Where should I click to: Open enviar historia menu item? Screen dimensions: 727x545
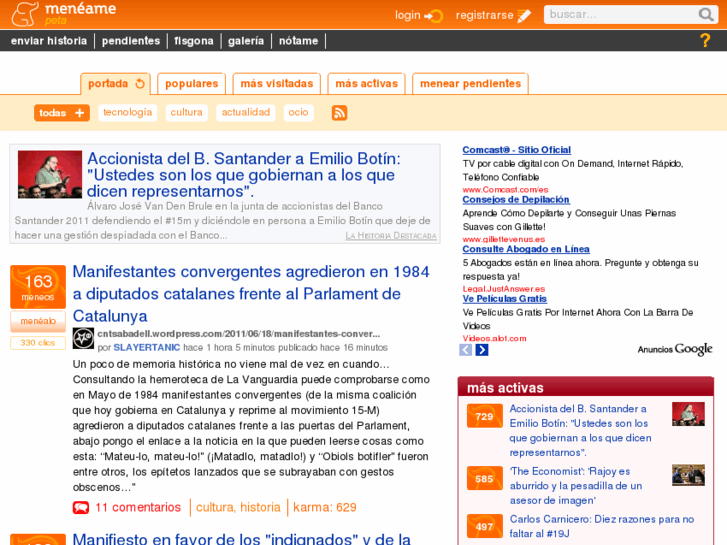pos(49,41)
